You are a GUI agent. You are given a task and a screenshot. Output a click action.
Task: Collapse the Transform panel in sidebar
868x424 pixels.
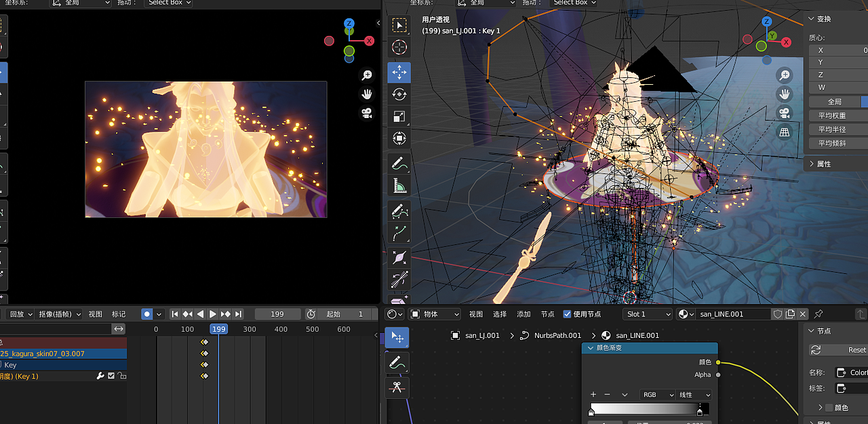(x=811, y=19)
